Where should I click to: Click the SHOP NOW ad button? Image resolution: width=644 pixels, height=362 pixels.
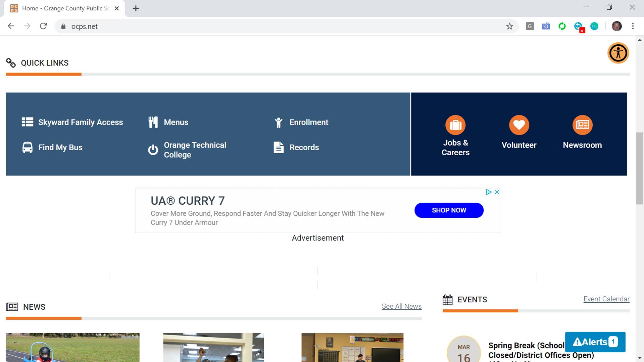[449, 210]
